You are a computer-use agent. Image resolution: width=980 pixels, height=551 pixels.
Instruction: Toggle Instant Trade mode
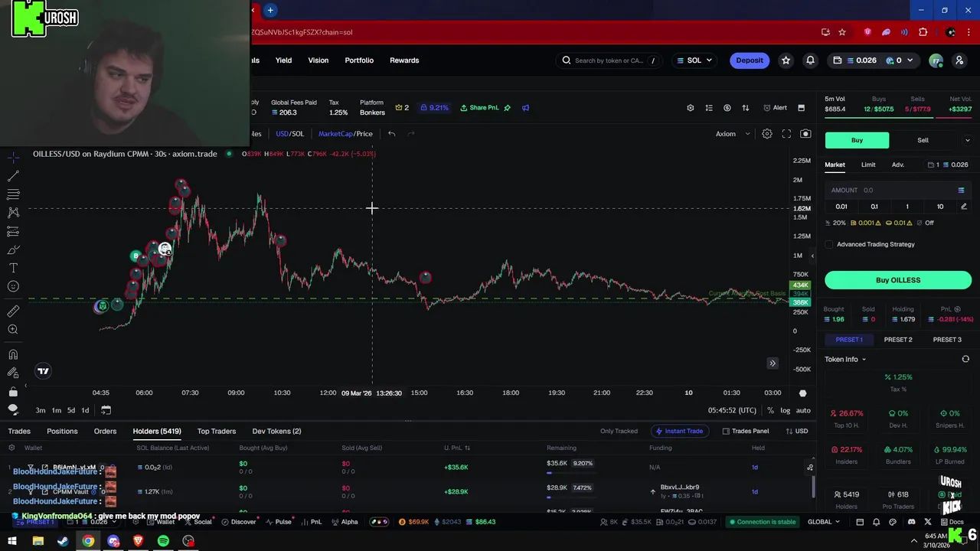click(678, 432)
